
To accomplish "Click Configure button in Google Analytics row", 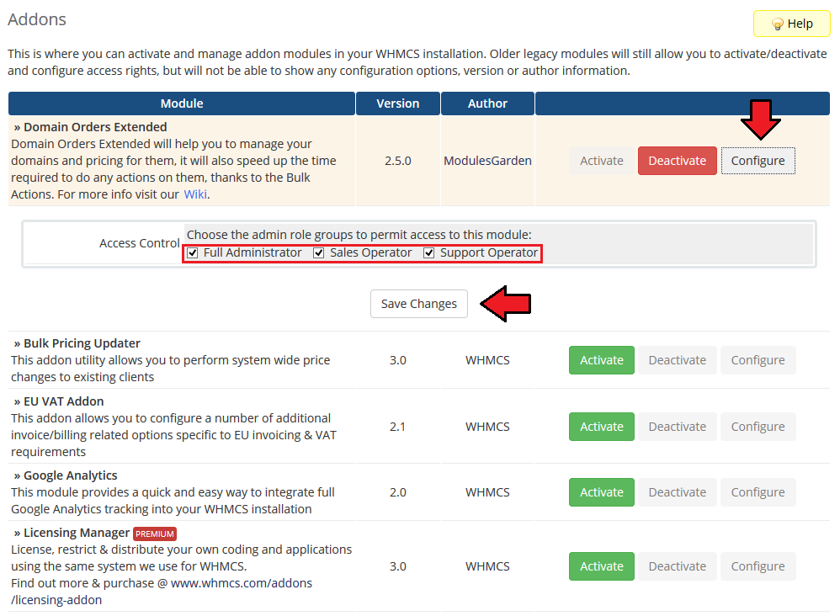I will pyautogui.click(x=758, y=492).
